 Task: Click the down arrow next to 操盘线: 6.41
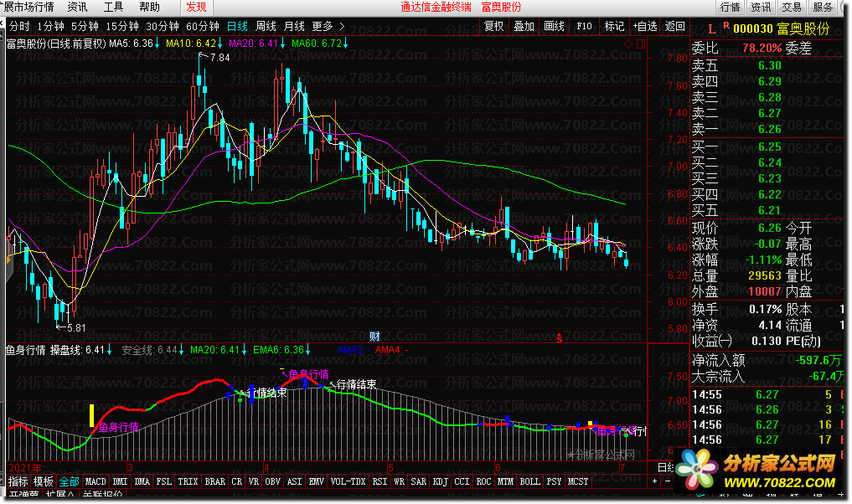click(109, 350)
